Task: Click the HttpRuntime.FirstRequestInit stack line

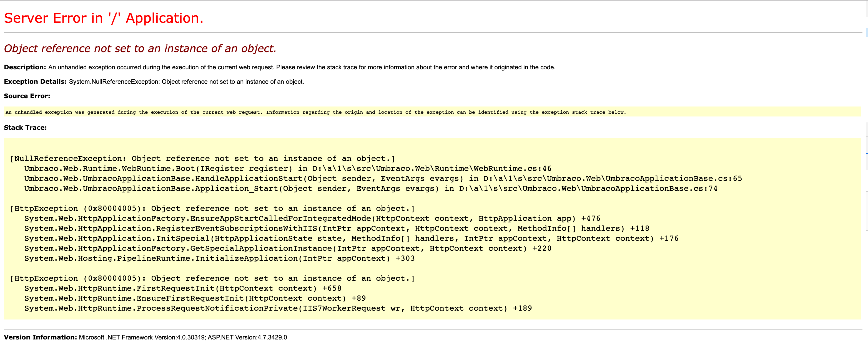Action: (x=183, y=288)
